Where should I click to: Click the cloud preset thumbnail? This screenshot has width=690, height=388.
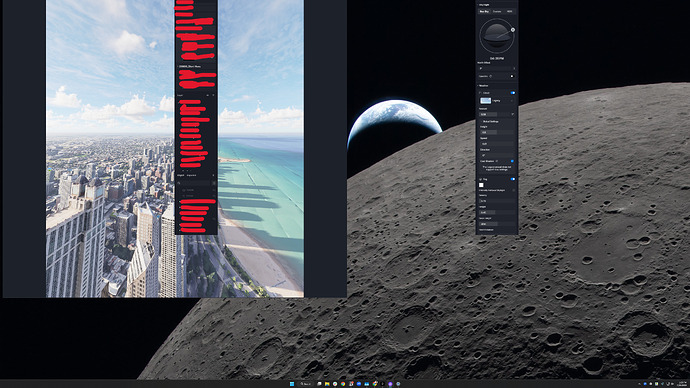[485, 101]
